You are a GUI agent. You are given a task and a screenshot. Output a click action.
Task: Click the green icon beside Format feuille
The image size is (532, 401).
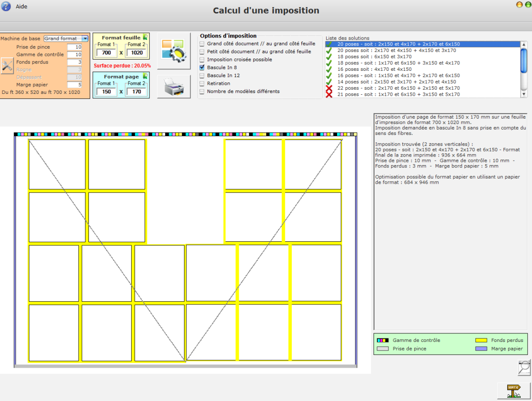pyautogui.click(x=145, y=37)
